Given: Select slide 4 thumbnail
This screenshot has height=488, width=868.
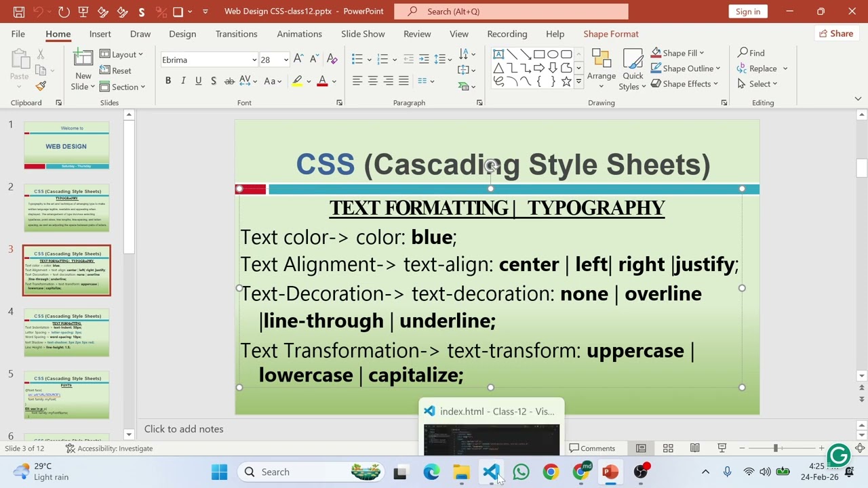Looking at the screenshot, I should 66,333.
